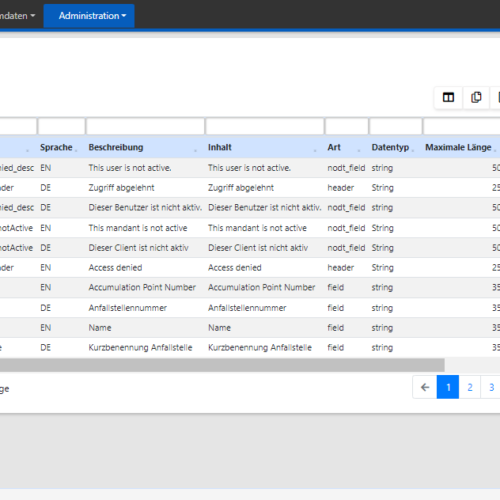Viewport: 500px width, 500px height.
Task: Go to page 3
Action: pos(491,387)
